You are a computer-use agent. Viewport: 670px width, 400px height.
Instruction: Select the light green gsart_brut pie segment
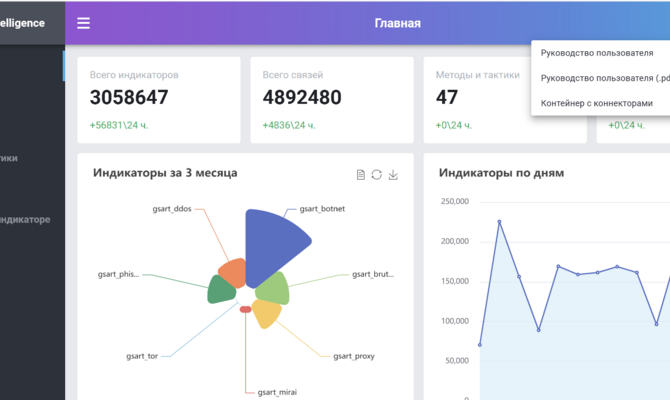point(273,288)
